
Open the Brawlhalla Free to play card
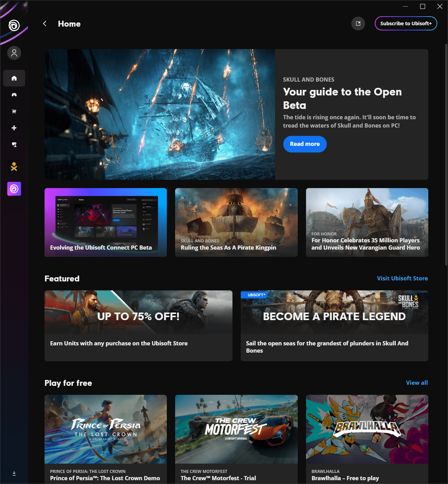tap(367, 439)
